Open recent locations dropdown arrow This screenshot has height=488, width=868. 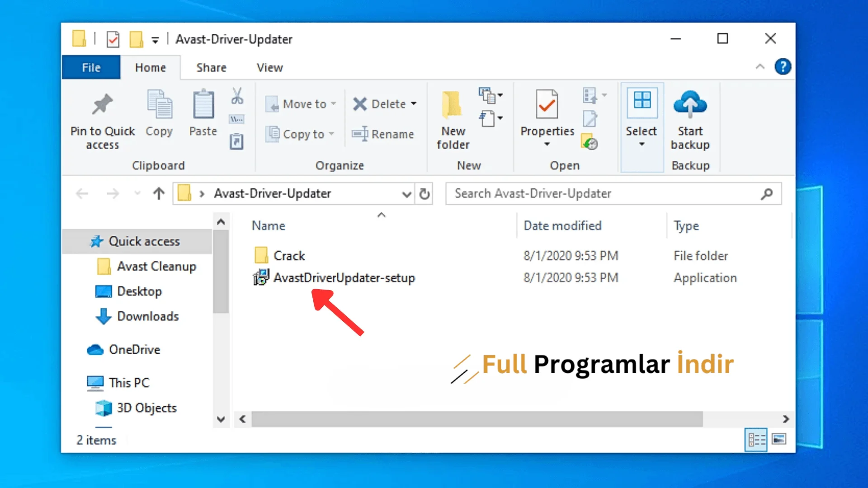click(x=137, y=194)
